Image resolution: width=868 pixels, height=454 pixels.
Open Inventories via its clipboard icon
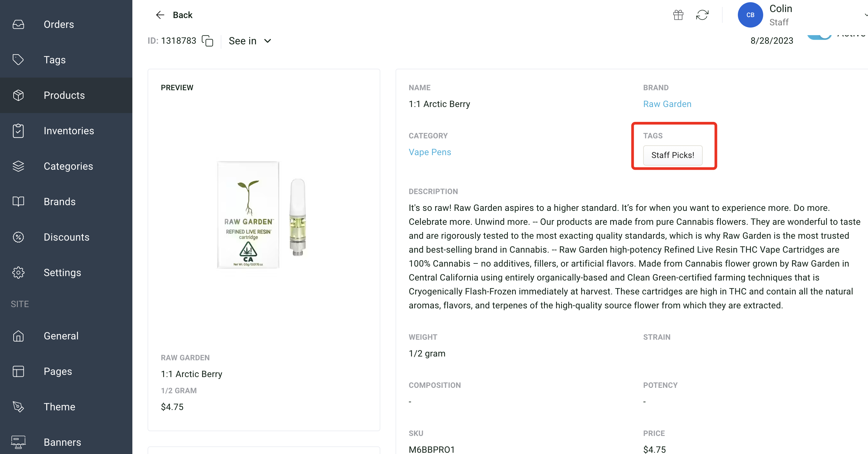19,131
